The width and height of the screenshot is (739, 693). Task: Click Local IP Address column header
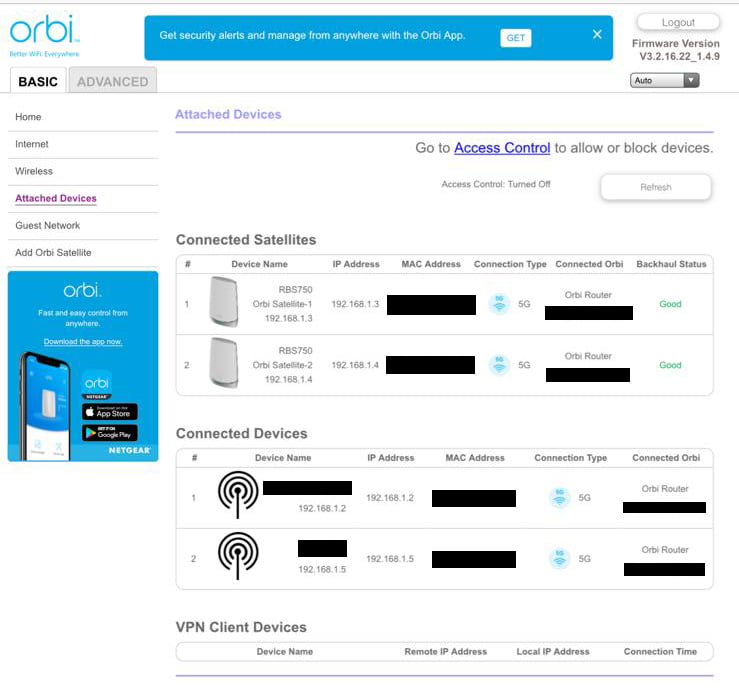(553, 652)
